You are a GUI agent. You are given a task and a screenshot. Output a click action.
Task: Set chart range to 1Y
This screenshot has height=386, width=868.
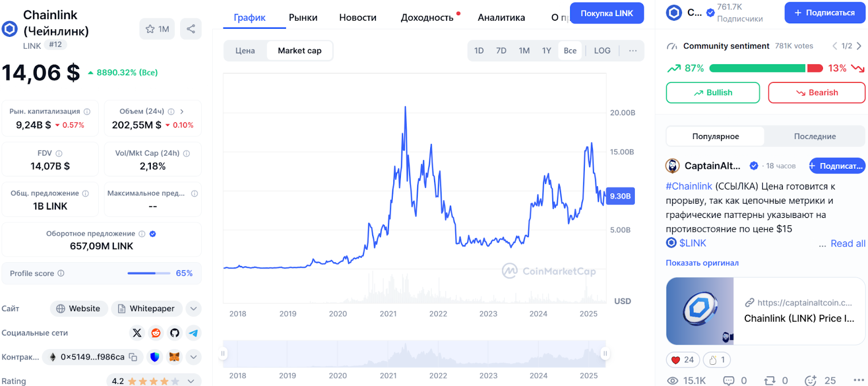click(546, 50)
